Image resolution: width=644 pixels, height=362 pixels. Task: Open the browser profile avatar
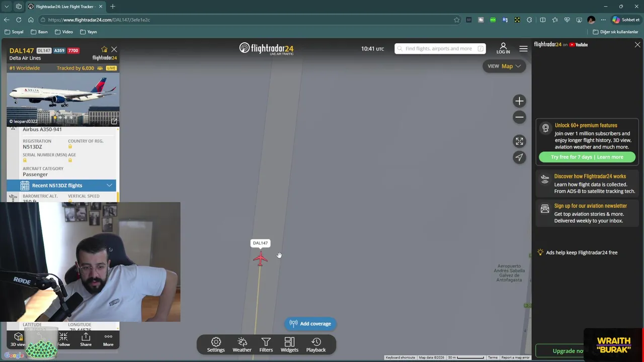coord(591,20)
